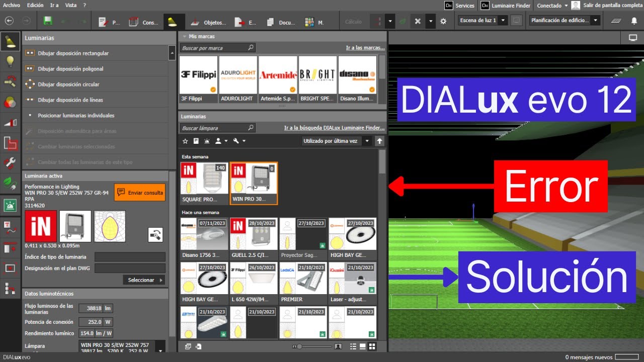Screen dimensions: 644x362
Task: Toggle the favorites star filter
Action: (x=185, y=141)
